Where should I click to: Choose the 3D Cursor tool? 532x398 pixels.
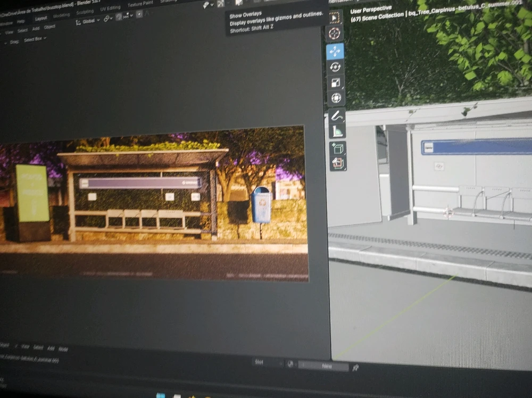(335, 34)
